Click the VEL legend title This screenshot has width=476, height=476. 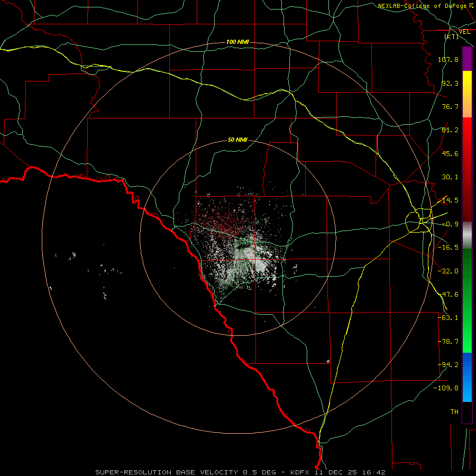[x=464, y=32]
